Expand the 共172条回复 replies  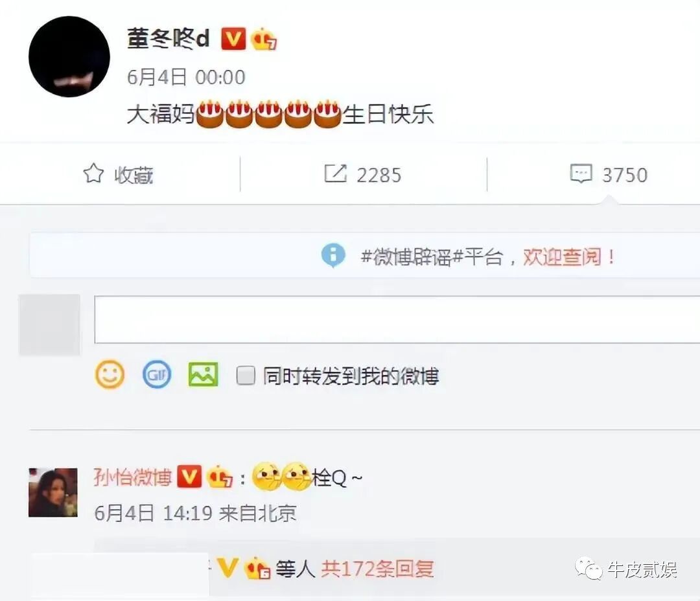[377, 569]
